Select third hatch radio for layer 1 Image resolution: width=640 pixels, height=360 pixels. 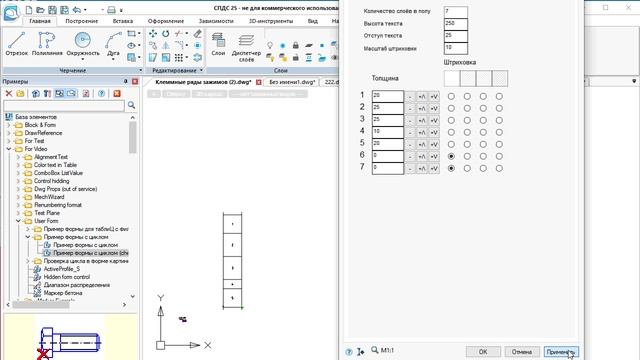(x=483, y=97)
